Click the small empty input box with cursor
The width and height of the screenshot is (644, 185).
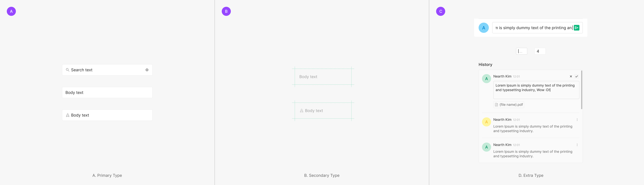(x=522, y=51)
